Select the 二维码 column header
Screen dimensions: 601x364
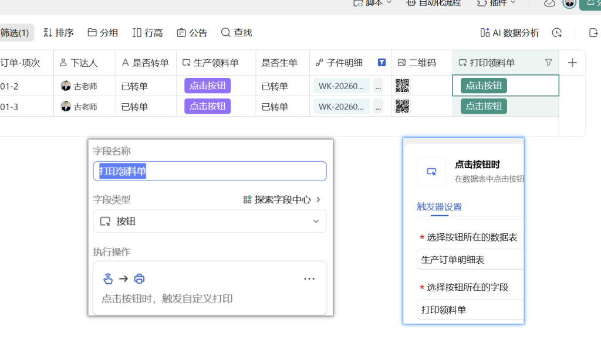(422, 63)
